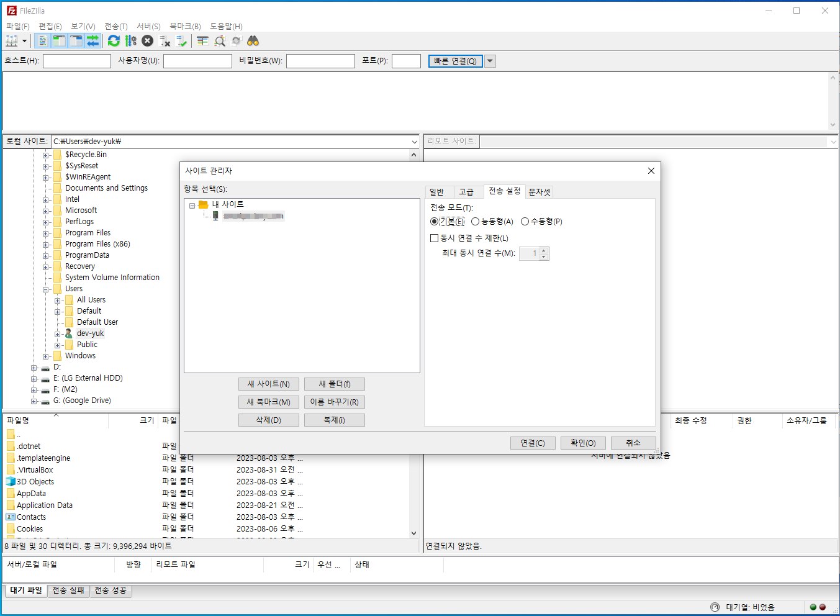Open the 서버(S) menu
The image size is (840, 616).
pyautogui.click(x=149, y=26)
